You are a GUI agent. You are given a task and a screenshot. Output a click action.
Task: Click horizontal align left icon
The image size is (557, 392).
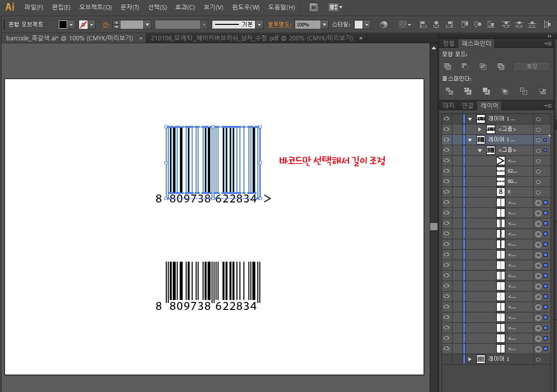(423, 24)
